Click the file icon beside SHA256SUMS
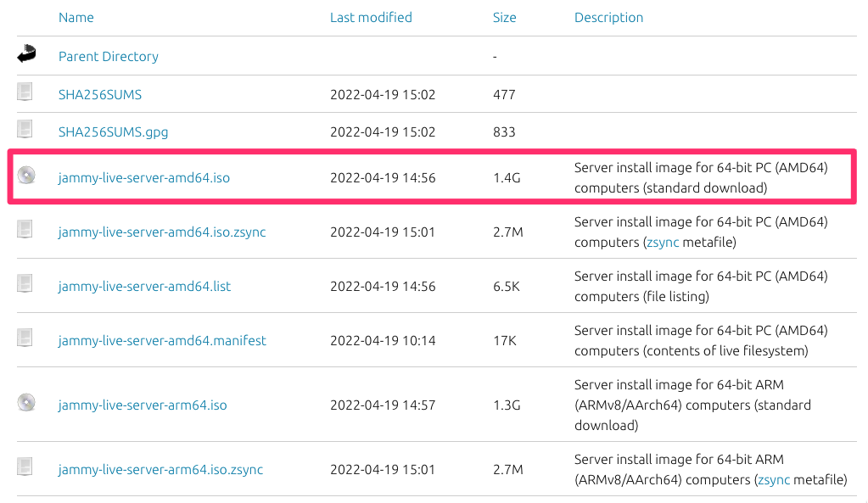Viewport: 868px width, 503px height. (x=25, y=92)
